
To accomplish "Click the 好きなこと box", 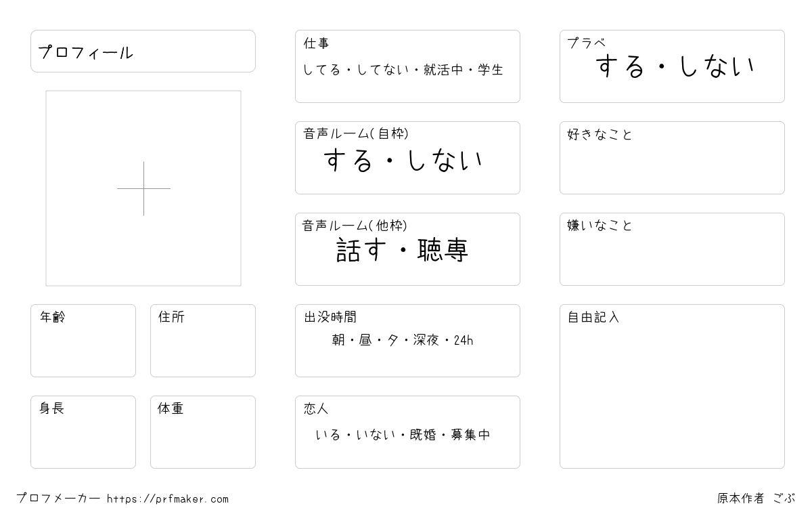I will [672, 158].
